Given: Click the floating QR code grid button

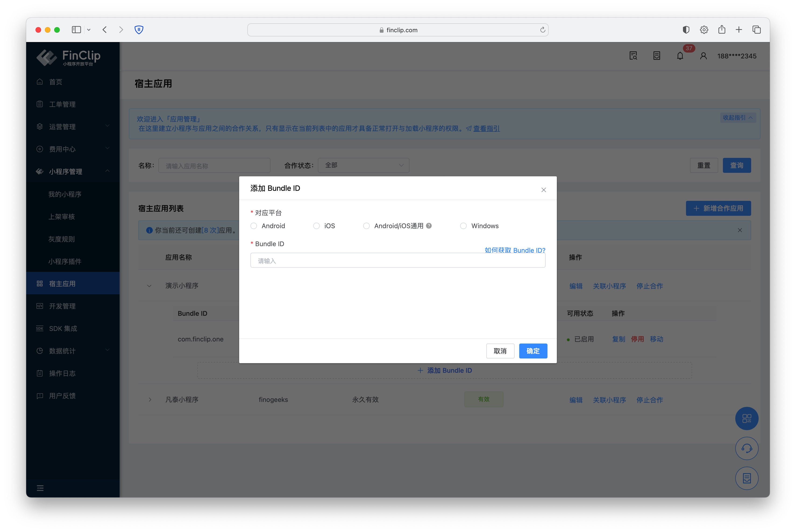Looking at the screenshot, I should coord(746,418).
